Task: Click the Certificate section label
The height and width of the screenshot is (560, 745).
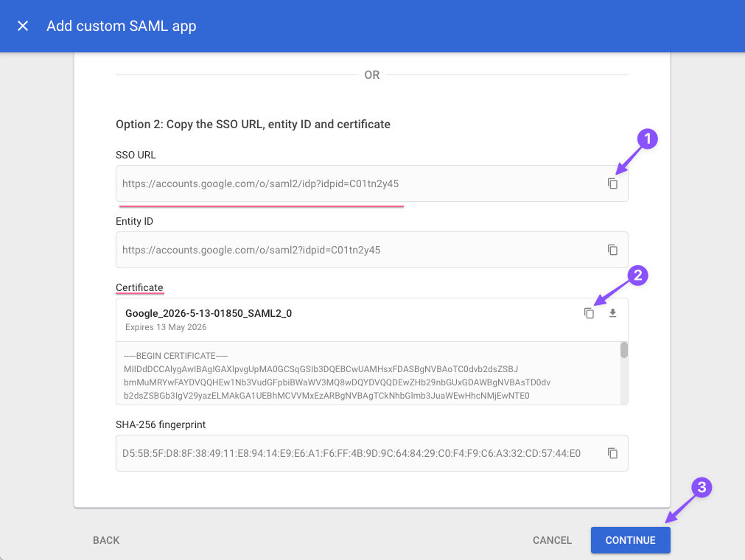Action: [139, 287]
